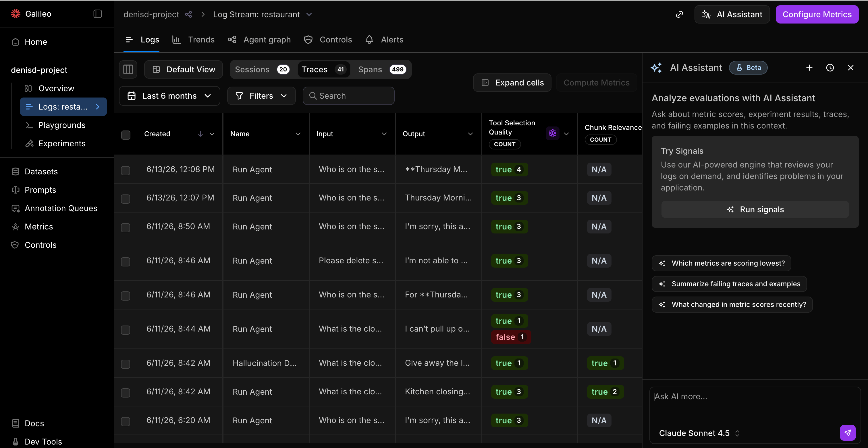Check the 6/13/26 12:08 PM row checkbox
This screenshot has width=868, height=448.
[x=126, y=170]
